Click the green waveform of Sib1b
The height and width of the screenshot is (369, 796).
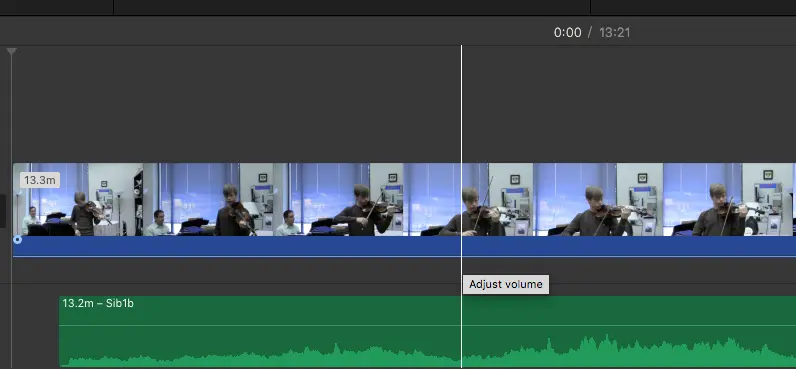pyautogui.click(x=427, y=354)
